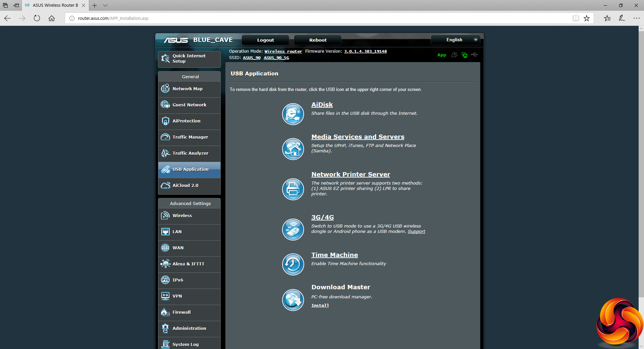Click the Network Printer Server printer icon
Viewport: 644px width, 349px height.
[293, 189]
